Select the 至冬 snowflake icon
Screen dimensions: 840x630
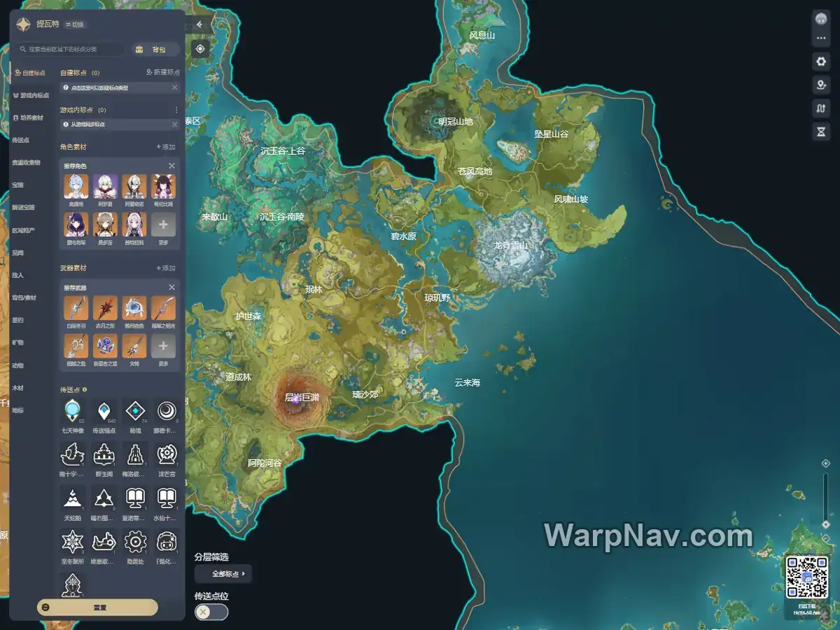(x=73, y=542)
